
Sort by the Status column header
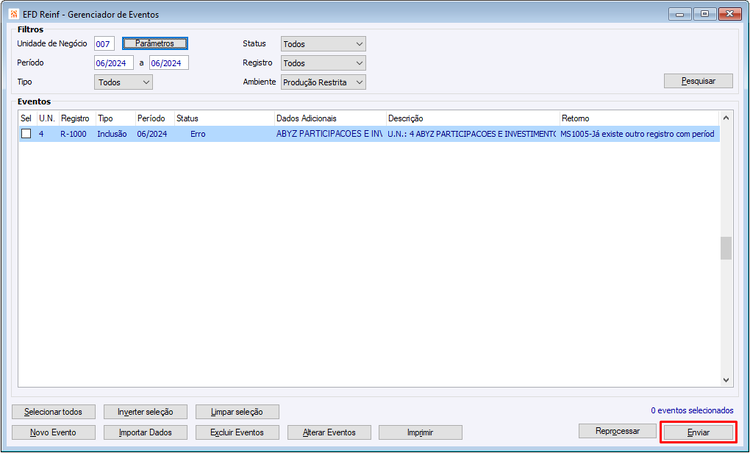coord(224,118)
